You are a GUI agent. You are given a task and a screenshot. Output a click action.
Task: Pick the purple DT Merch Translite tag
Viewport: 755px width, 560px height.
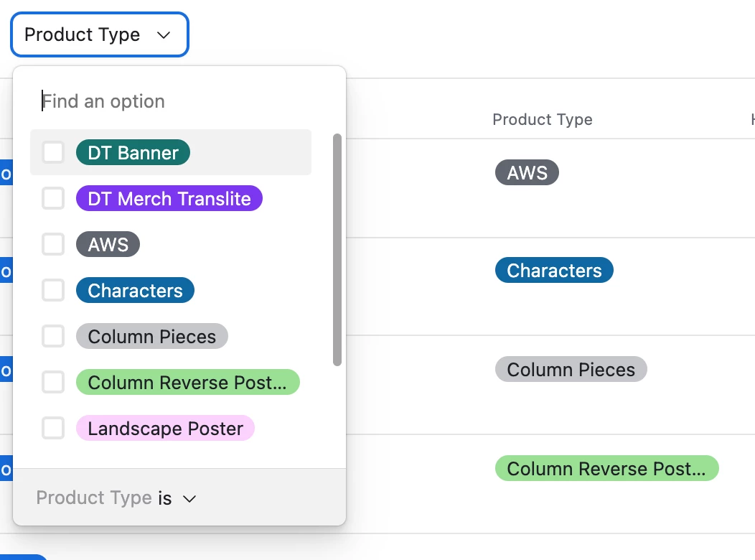[169, 199]
